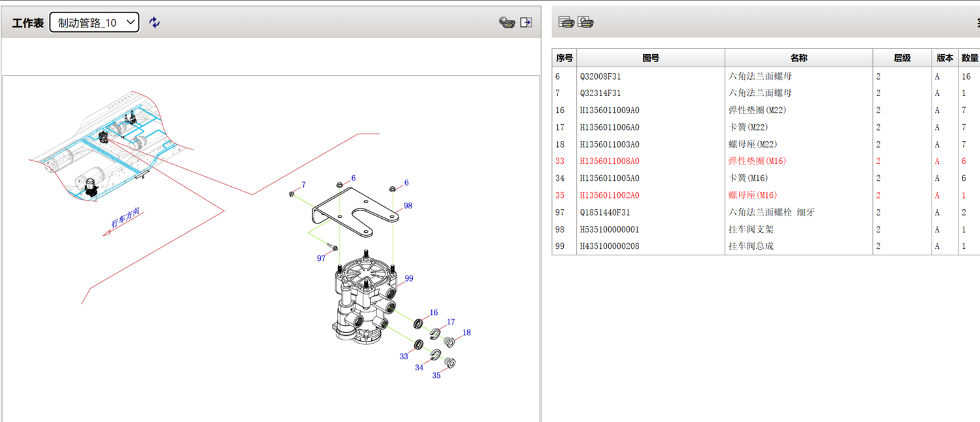Click callout label 97 near the bolt
Viewport: 980px width, 422px height.
[x=321, y=259]
